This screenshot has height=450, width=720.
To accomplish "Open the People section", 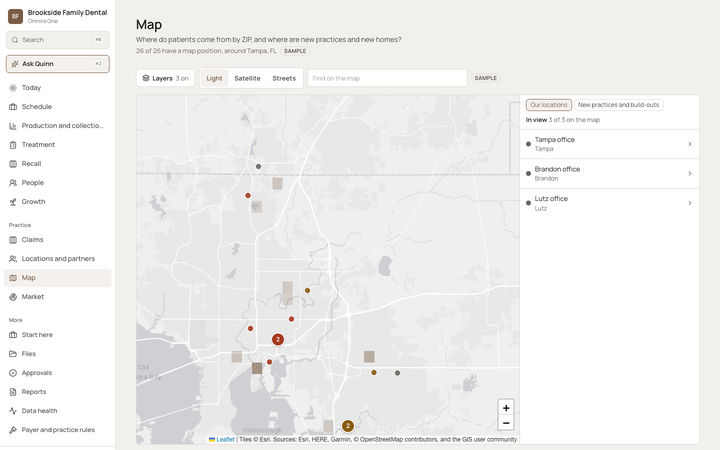I will [58, 183].
